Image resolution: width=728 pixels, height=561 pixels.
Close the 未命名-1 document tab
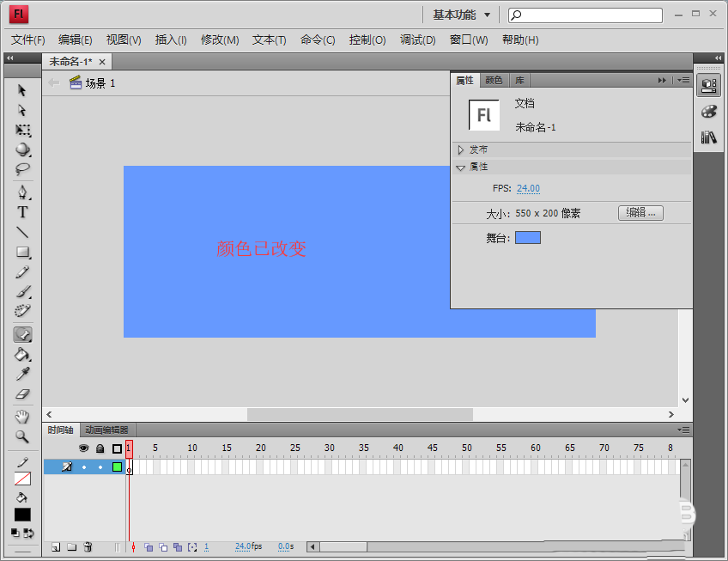pos(102,62)
